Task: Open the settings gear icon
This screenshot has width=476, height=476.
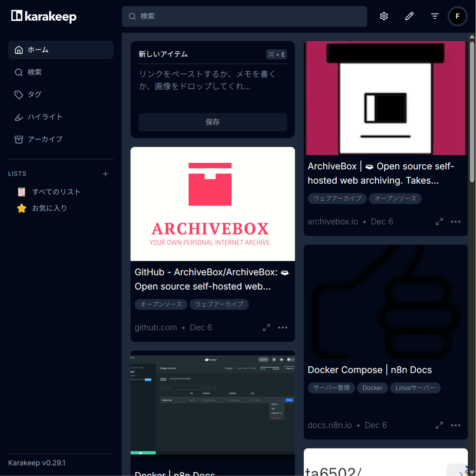Action: pos(384,16)
